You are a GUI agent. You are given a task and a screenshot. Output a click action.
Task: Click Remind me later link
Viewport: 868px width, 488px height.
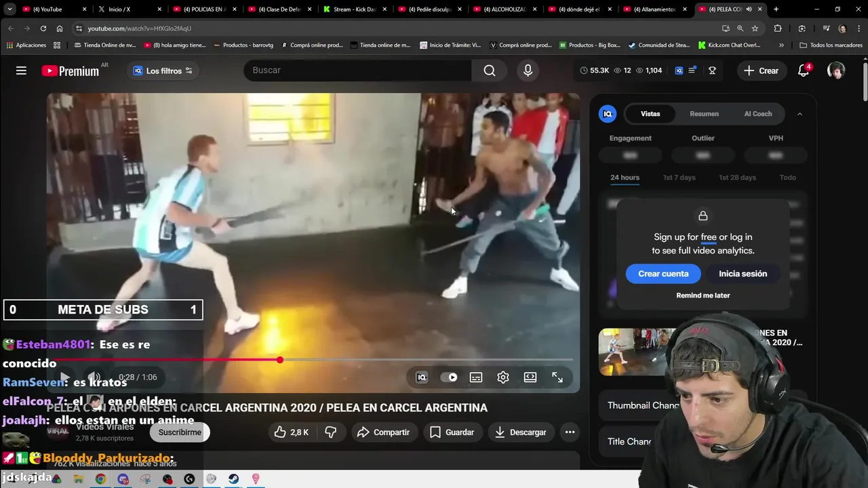[703, 296]
